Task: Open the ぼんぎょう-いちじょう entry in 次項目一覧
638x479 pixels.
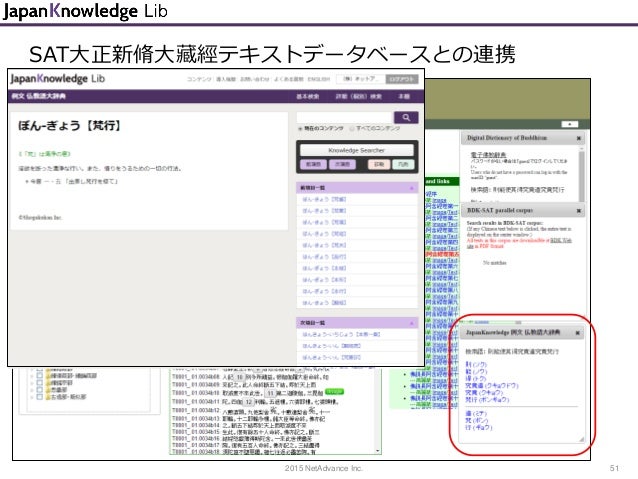Action: pos(341,335)
